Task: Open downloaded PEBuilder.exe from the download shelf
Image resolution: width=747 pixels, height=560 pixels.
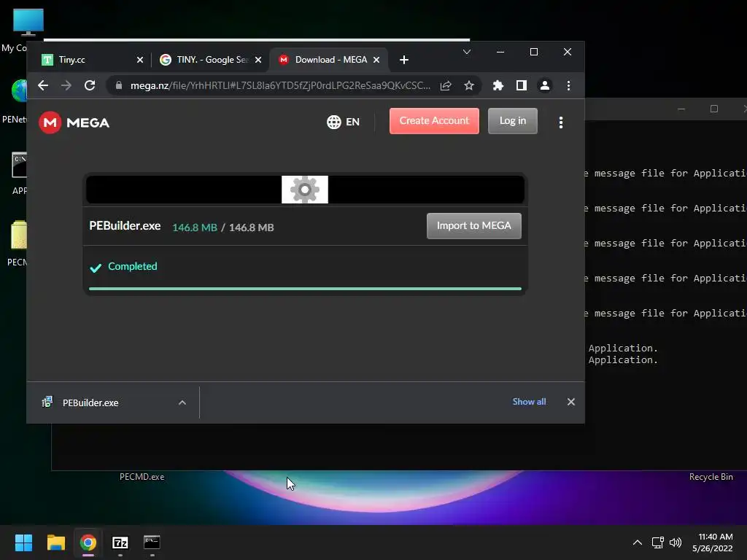Action: [90, 402]
